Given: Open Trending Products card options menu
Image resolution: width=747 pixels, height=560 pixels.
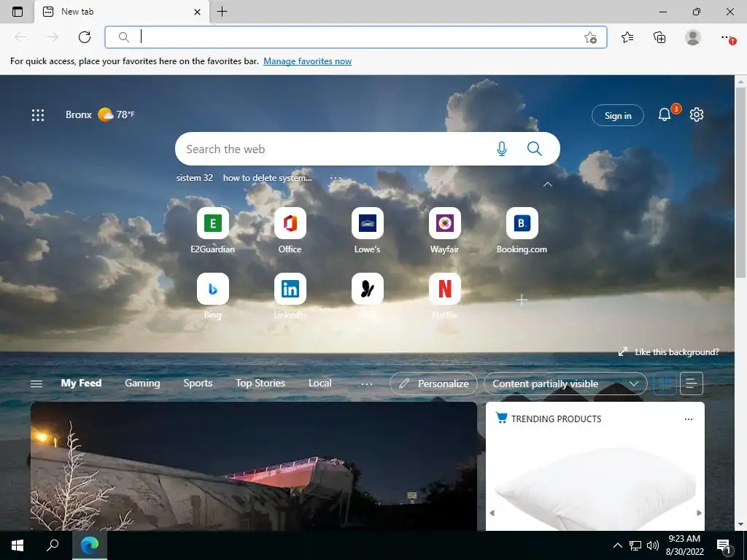Looking at the screenshot, I should click(689, 419).
